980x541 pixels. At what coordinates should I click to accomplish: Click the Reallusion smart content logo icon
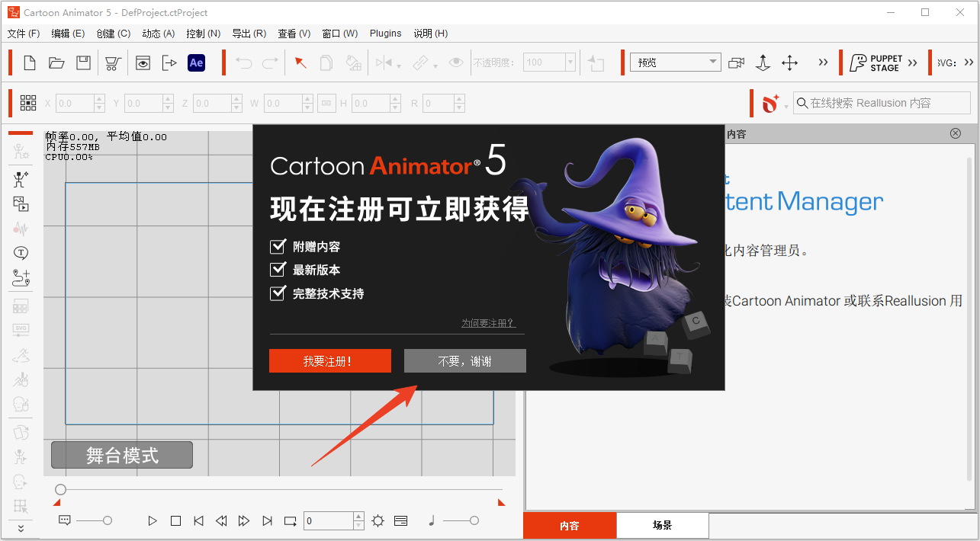(x=770, y=103)
